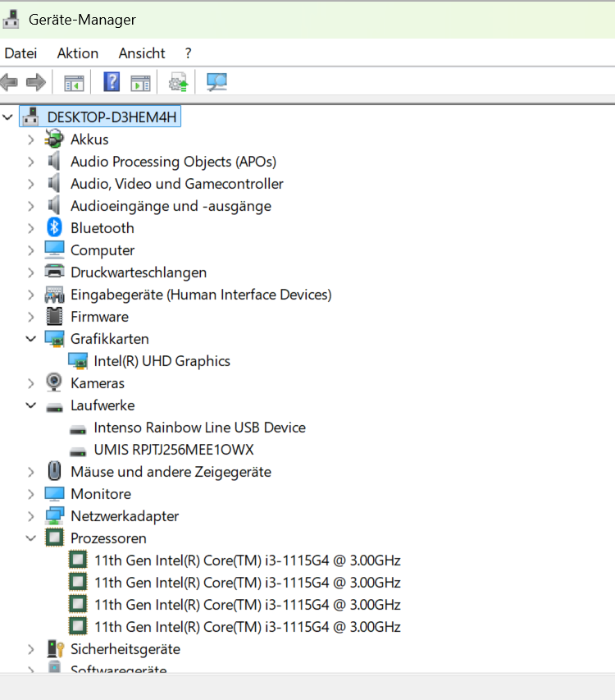This screenshot has height=700, width=615.
Task: Select Eingabegeräte (Human Interface Devices) label
Action: coord(201,295)
